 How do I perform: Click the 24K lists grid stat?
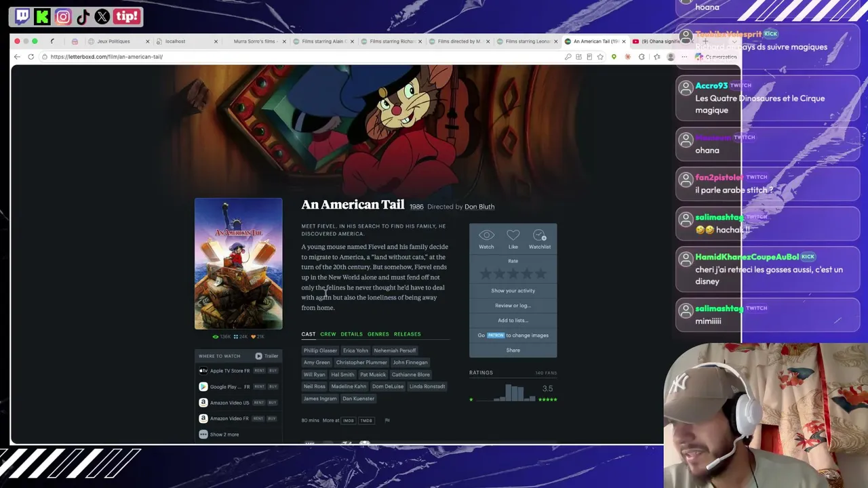point(241,337)
